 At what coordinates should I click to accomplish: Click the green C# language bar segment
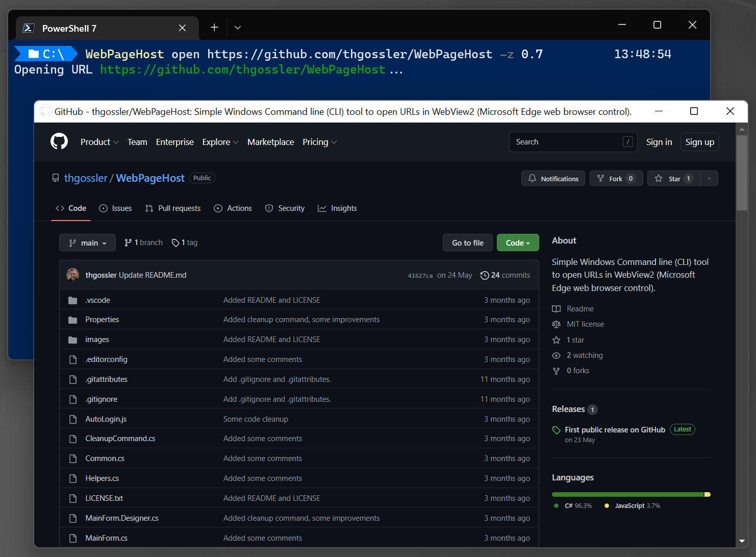coord(628,494)
